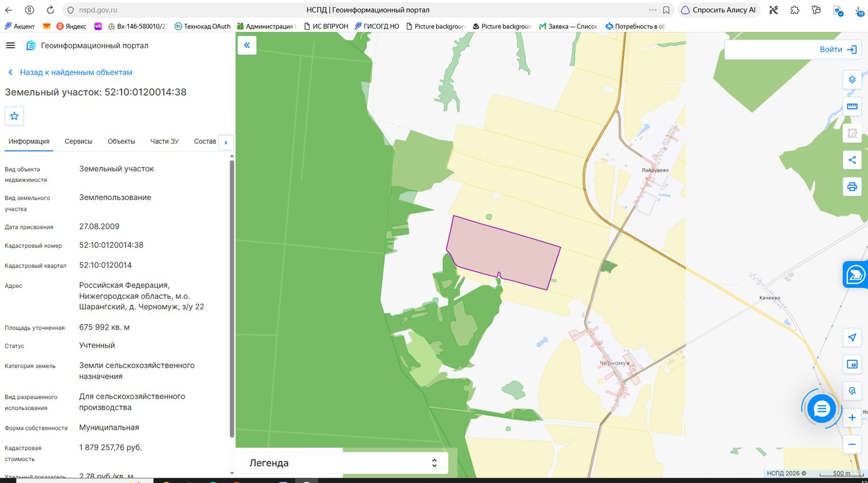The width and height of the screenshot is (868, 483).
Task: Open the Технокад OAuth bookmark
Action: 203,26
